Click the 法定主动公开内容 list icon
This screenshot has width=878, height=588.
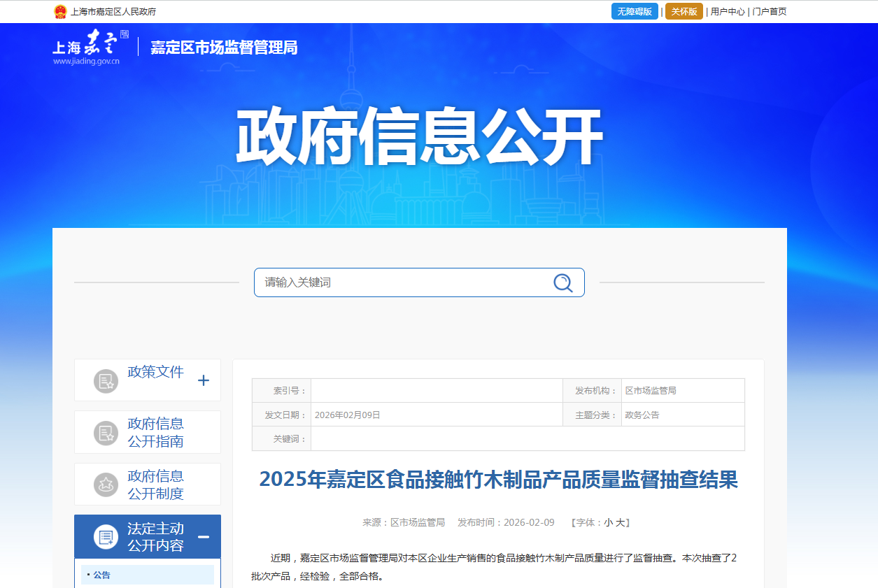[106, 537]
